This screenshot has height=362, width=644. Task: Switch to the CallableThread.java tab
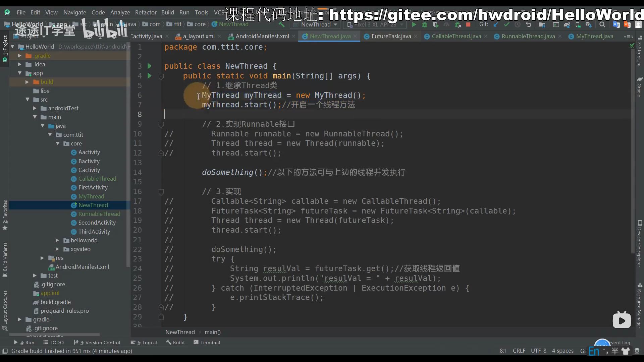click(x=456, y=36)
